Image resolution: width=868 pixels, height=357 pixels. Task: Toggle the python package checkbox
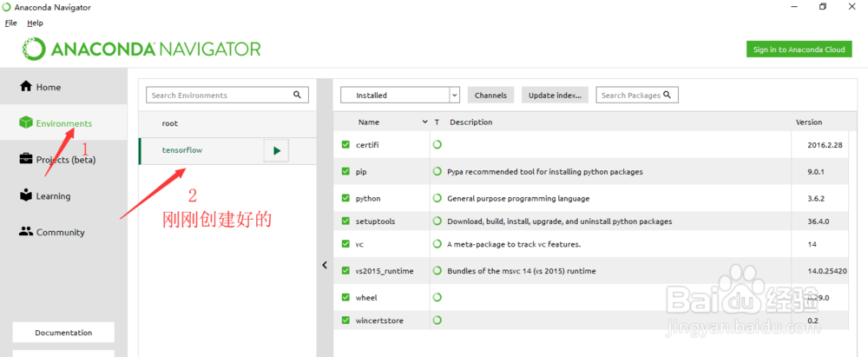(x=346, y=198)
